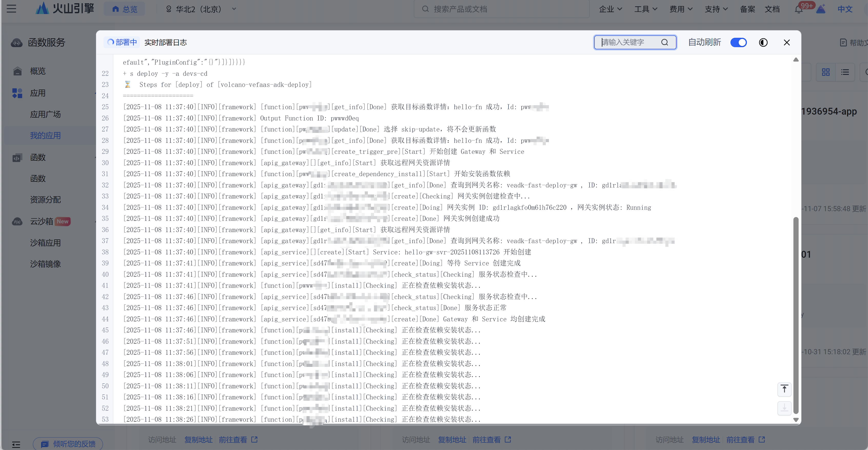Select 我的应用 in the sidebar
Viewport: 868px width, 450px height.
(45, 135)
